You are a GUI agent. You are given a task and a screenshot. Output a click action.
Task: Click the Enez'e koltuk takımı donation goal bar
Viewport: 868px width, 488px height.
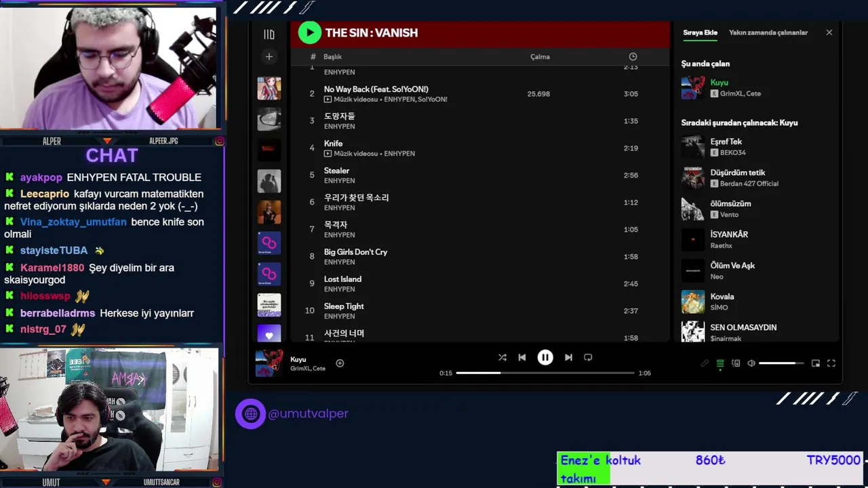pos(710,469)
